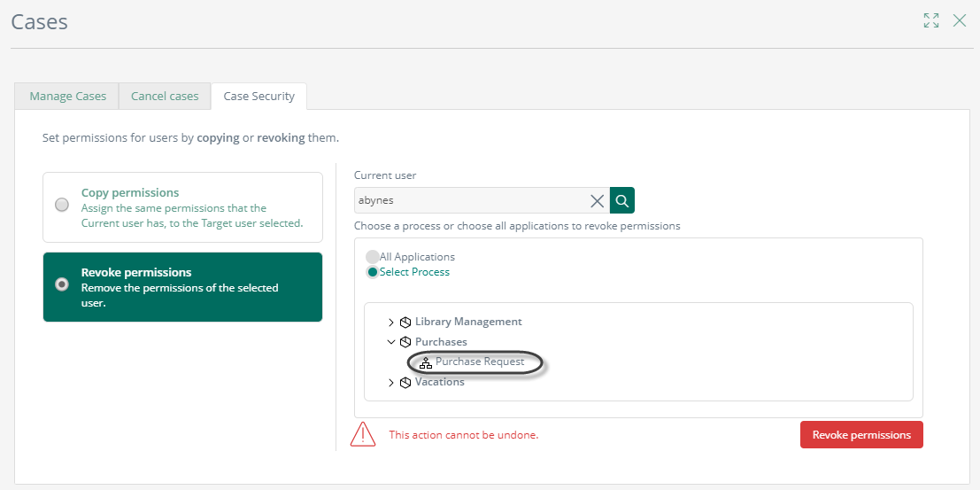Choose the Select Process option

[x=373, y=272]
